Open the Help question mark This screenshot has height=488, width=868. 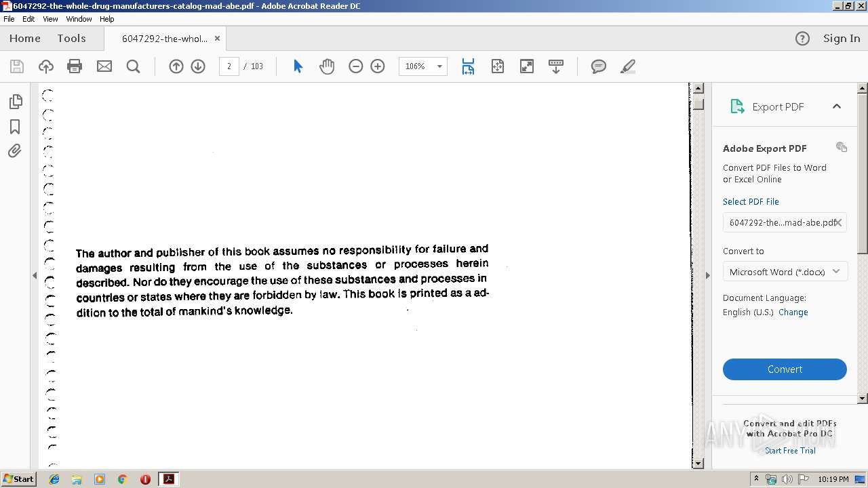pyautogui.click(x=802, y=39)
